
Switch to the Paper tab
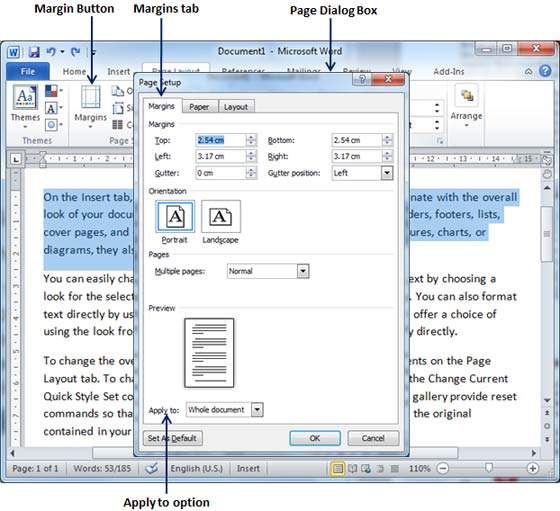click(x=199, y=107)
